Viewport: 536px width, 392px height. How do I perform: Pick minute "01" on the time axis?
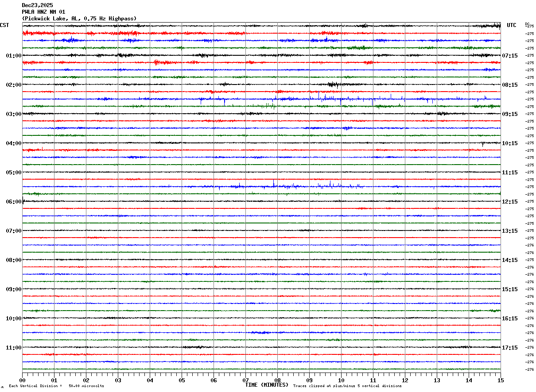pyautogui.click(x=54, y=380)
